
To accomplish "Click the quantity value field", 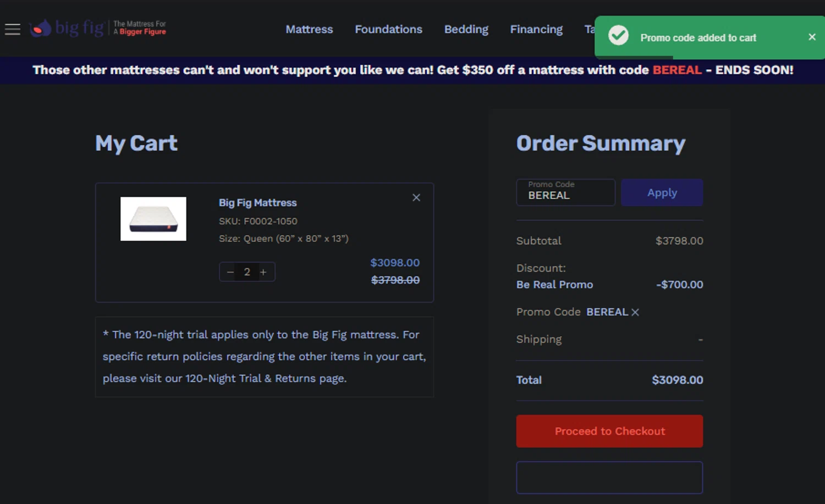I will (x=247, y=272).
